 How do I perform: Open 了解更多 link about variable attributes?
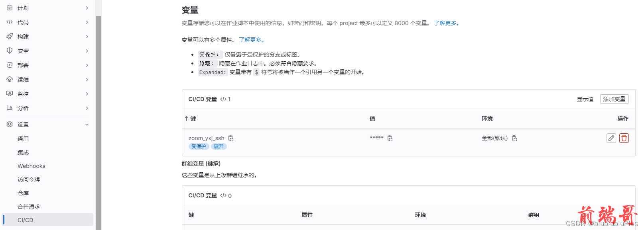252,40
